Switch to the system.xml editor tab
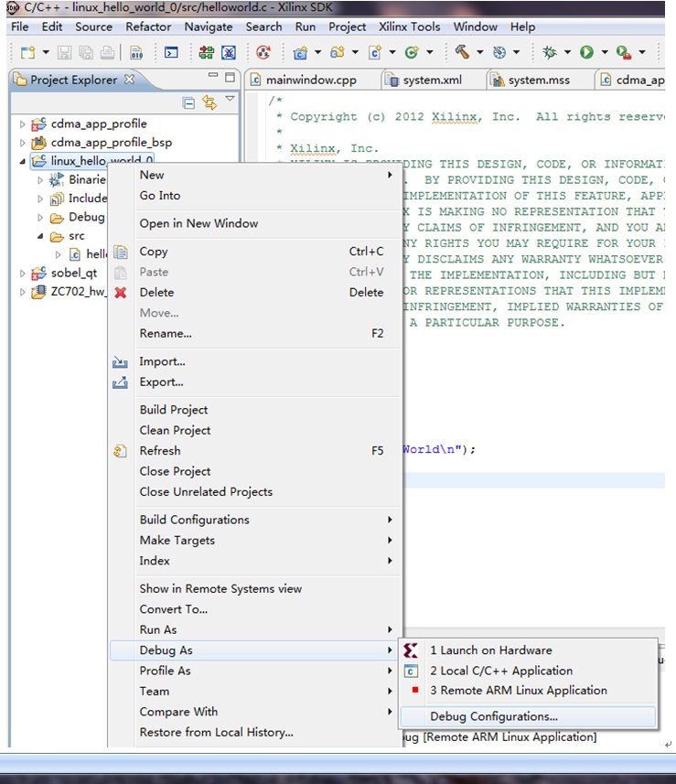Screen dimensions: 676x784 pos(433,80)
